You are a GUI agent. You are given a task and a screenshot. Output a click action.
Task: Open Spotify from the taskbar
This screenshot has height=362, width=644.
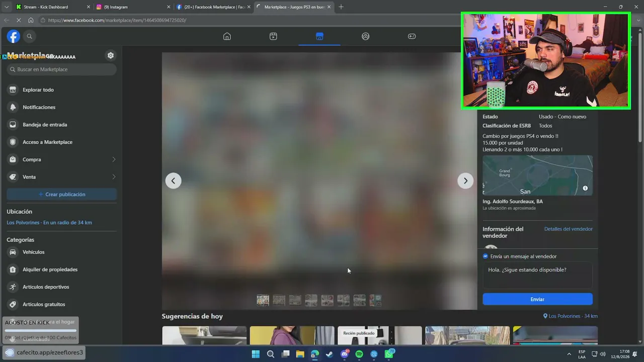click(x=359, y=354)
